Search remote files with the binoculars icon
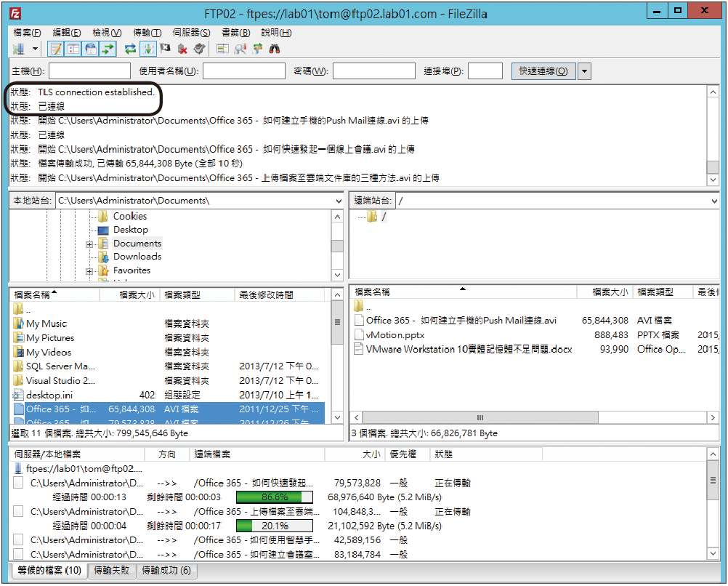 (275, 48)
